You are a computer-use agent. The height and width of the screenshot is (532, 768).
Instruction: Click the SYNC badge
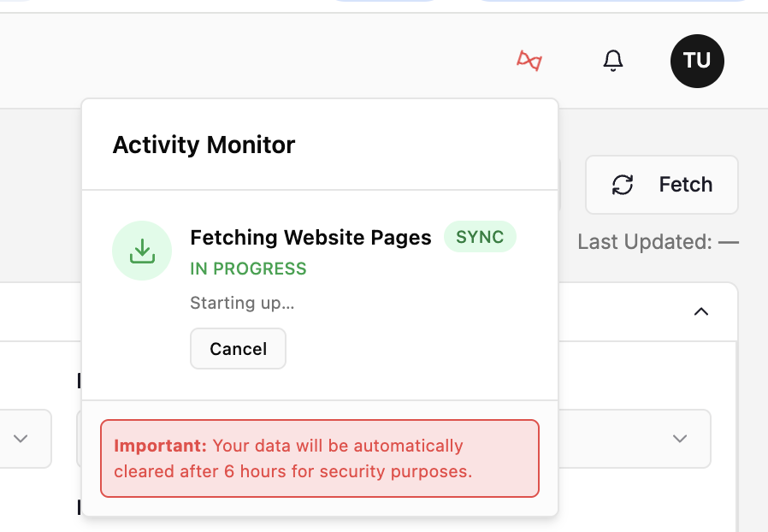[480, 237]
